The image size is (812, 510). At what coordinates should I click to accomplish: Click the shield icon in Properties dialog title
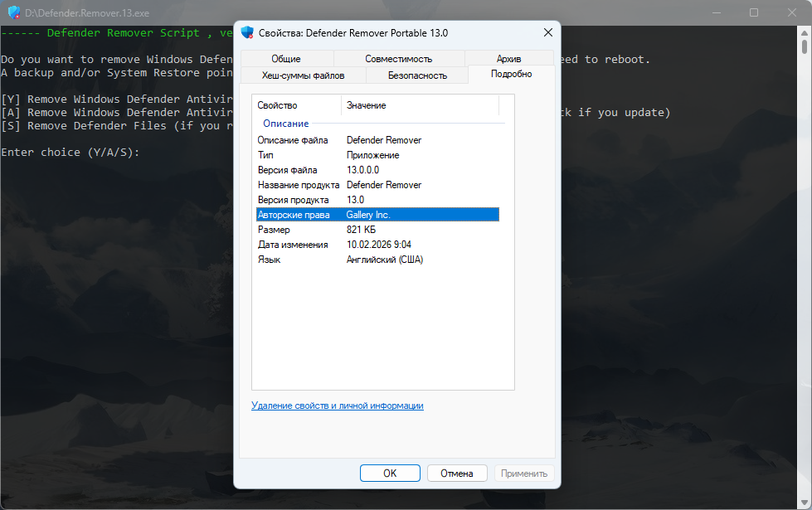(247, 32)
